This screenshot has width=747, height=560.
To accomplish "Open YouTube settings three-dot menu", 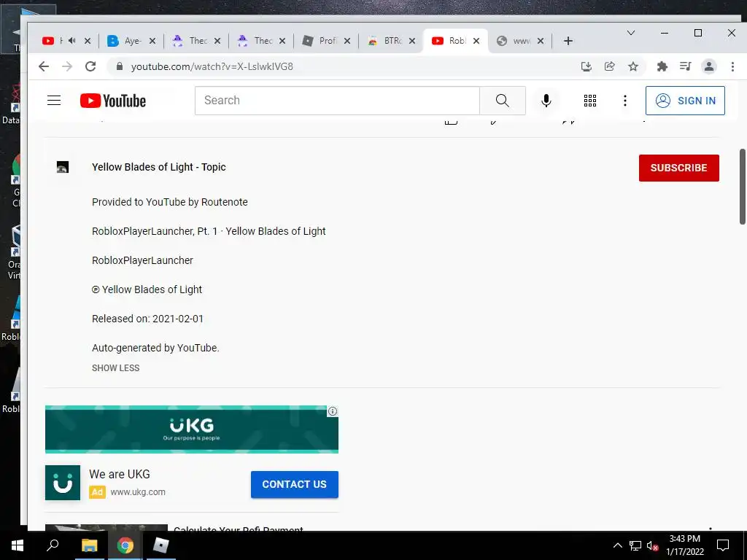I will [624, 101].
